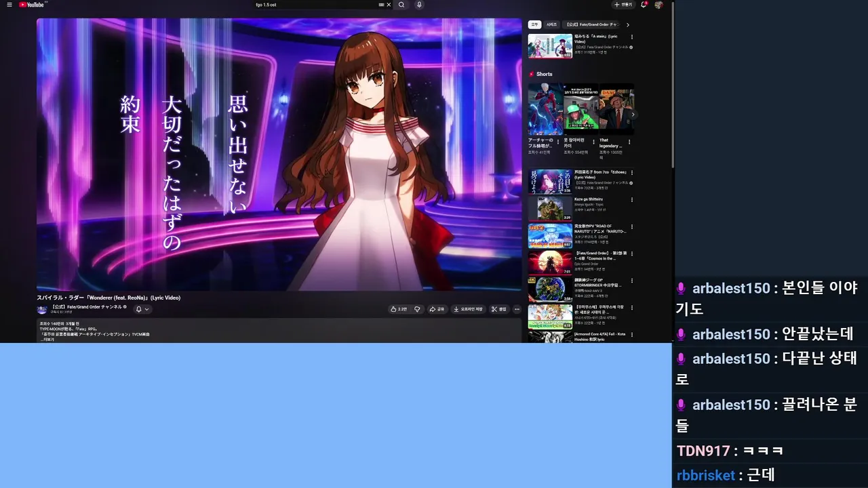Click the Shorts section logo icon

tap(532, 74)
